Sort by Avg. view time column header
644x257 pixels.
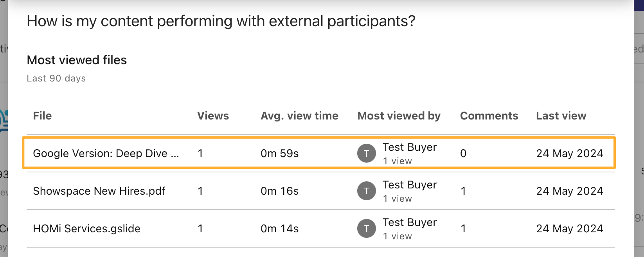[x=299, y=116]
